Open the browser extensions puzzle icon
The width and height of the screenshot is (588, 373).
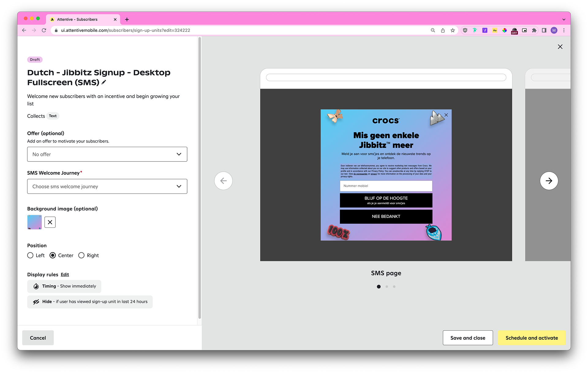tap(534, 30)
